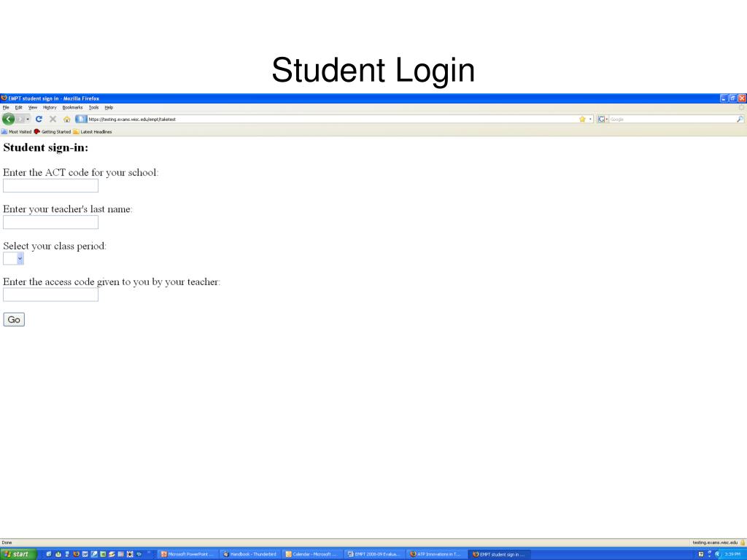Open the Help menu
Screen dimensions: 747x560
click(x=109, y=108)
